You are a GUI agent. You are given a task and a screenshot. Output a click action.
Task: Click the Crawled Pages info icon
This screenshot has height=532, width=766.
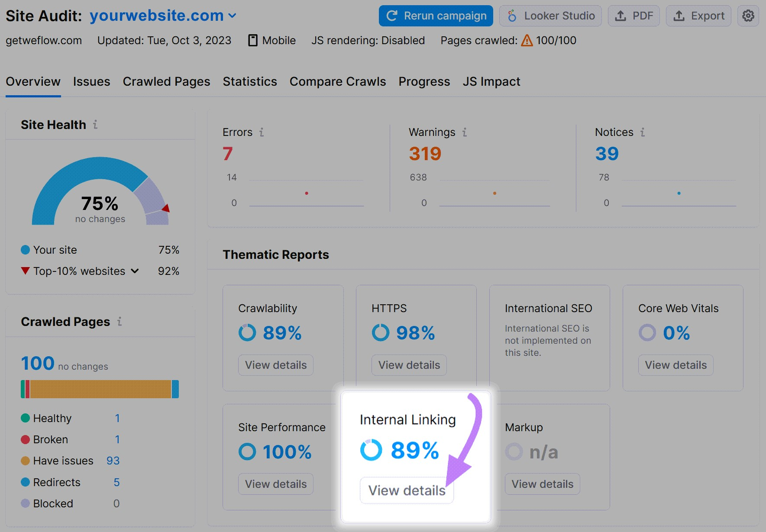point(120,322)
